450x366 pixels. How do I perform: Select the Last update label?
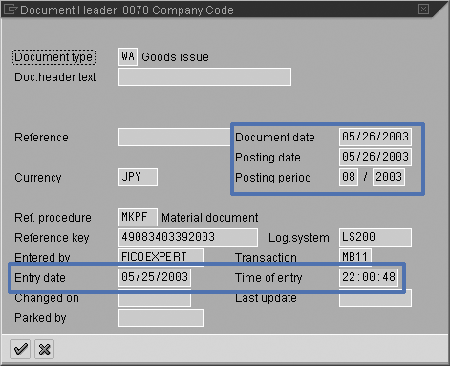[266, 298]
